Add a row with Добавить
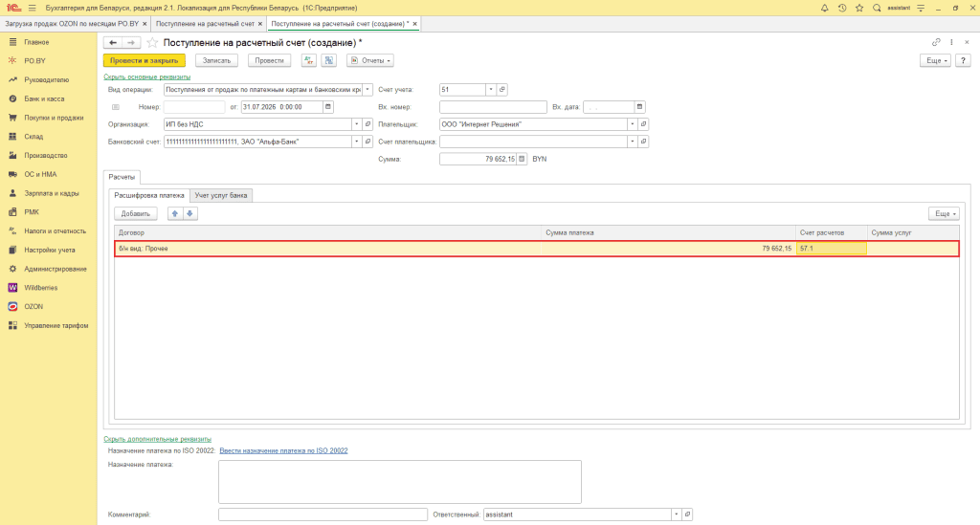This screenshot has width=980, height=525. pos(136,213)
